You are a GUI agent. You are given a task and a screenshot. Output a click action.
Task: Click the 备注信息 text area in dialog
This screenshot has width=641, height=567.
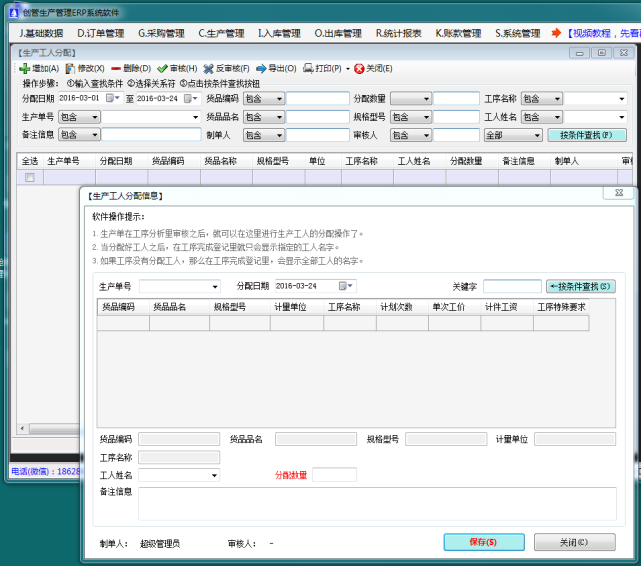tap(377, 503)
